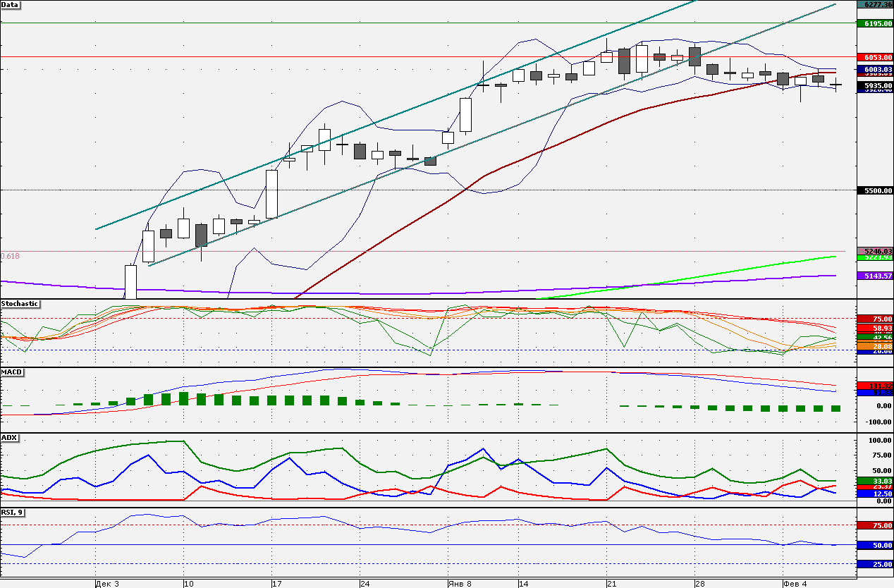Screen dimensions: 894x588
Task: Click the red 6053.00 level label
Action: tap(874, 57)
